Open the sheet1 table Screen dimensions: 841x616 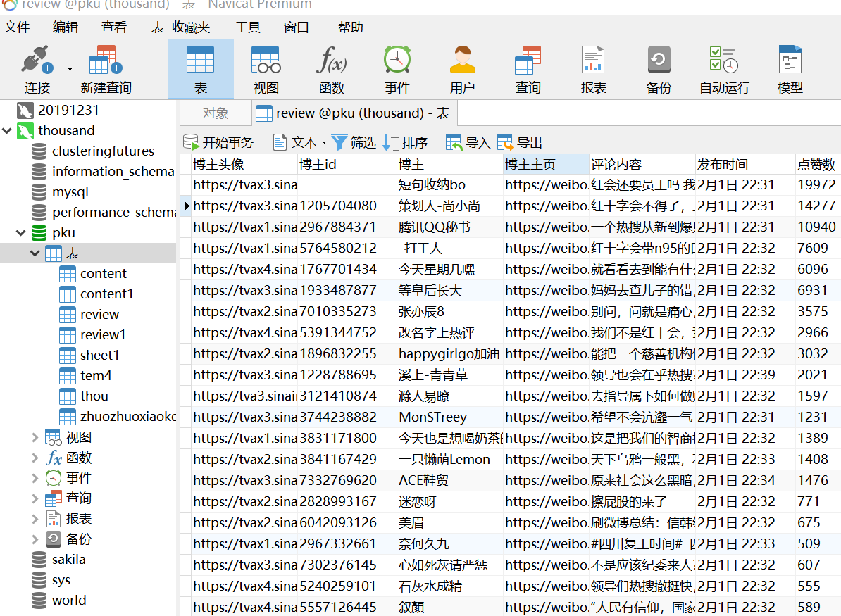click(x=99, y=355)
